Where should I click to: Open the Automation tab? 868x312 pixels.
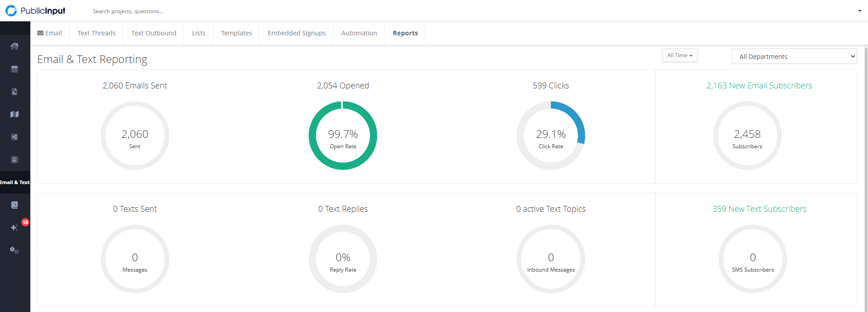click(359, 33)
